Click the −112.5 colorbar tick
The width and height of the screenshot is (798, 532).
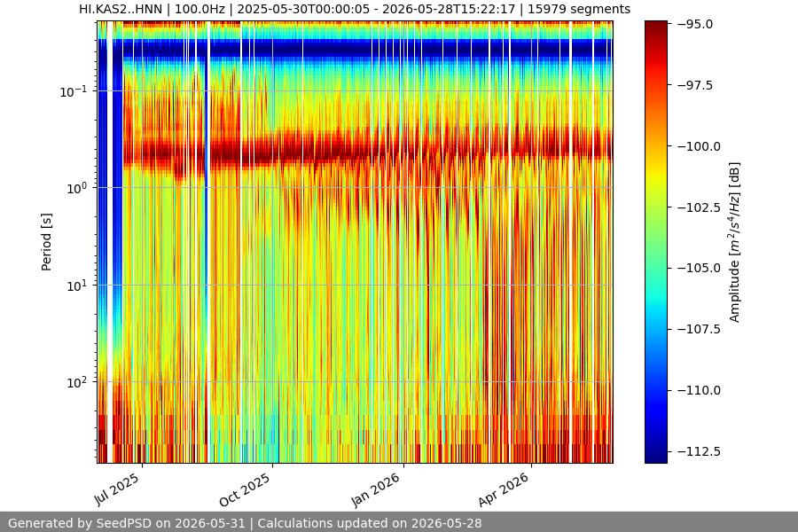click(x=699, y=451)
